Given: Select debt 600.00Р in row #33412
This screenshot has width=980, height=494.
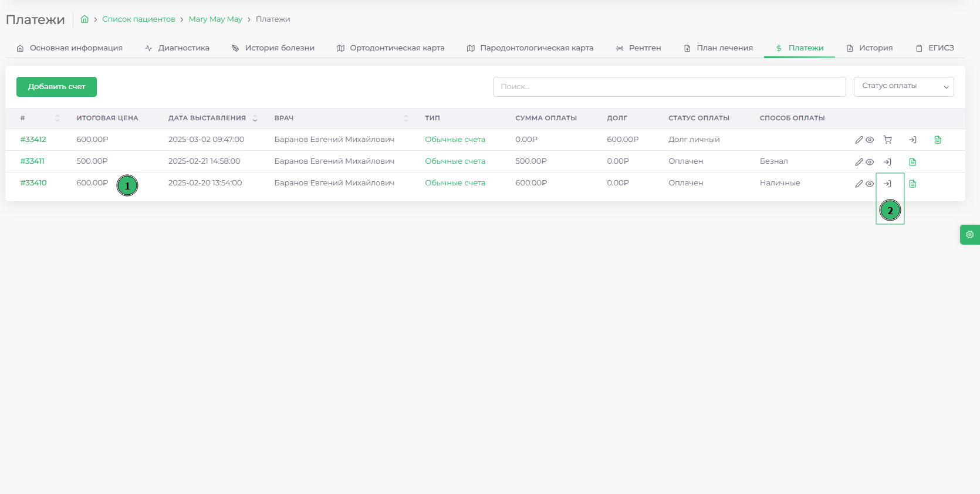Looking at the screenshot, I should 623,140.
